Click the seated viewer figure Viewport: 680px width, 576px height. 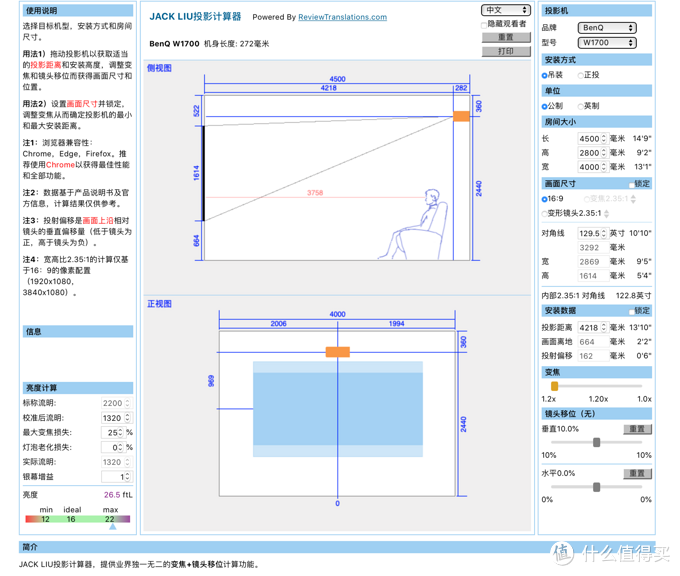click(x=412, y=224)
